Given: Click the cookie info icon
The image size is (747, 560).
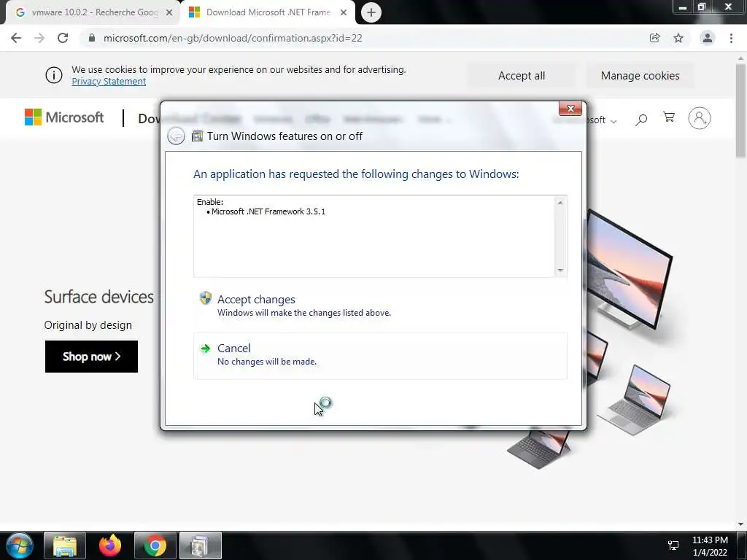Looking at the screenshot, I should (x=54, y=75).
